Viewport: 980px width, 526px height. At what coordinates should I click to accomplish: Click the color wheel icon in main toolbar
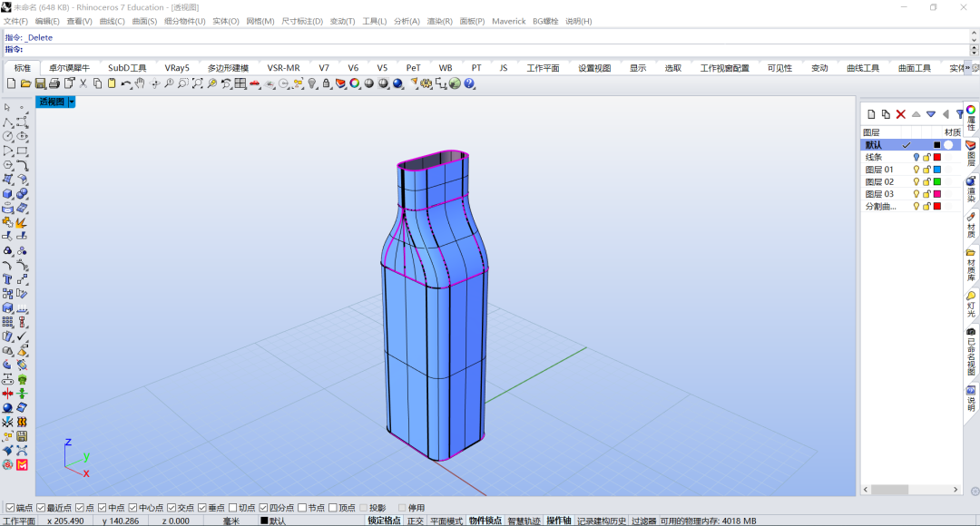click(x=355, y=83)
